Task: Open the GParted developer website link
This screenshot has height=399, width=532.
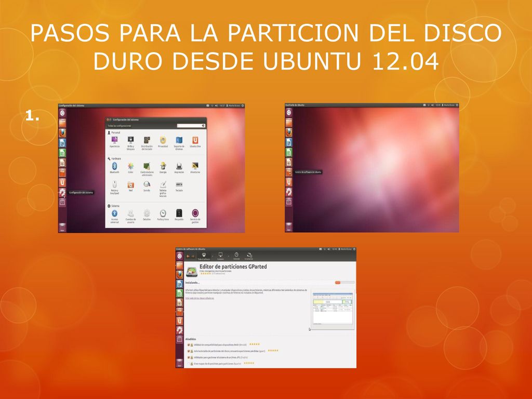Action: pos(199,298)
